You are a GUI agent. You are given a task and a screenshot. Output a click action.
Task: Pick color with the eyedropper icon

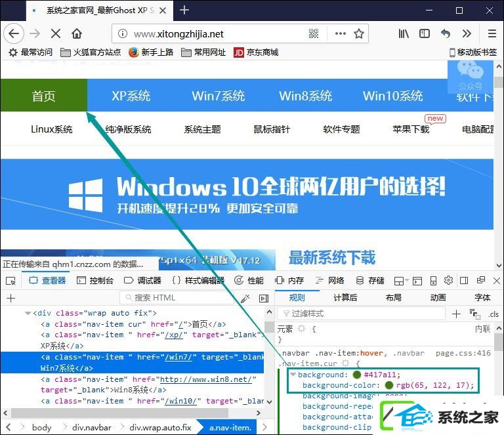click(x=245, y=299)
